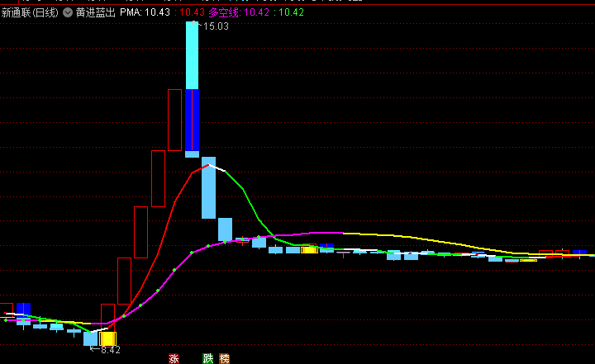The width and height of the screenshot is (595, 364).
Task: Click the red 10.43 value
Action: pyautogui.click(x=192, y=12)
